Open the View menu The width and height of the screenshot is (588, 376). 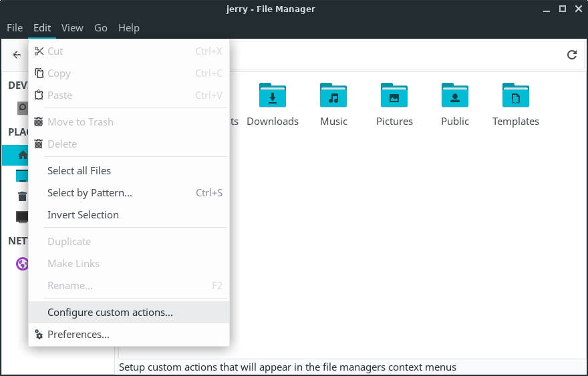72,28
